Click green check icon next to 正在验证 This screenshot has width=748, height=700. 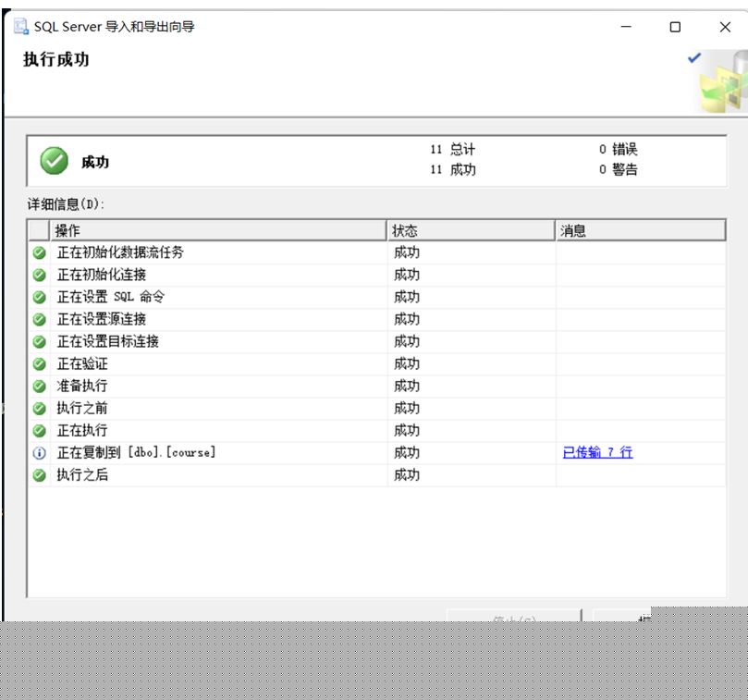pyautogui.click(x=40, y=363)
